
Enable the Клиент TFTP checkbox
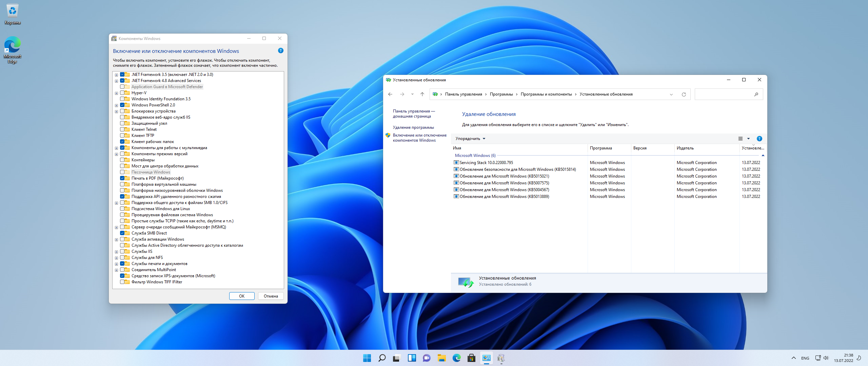[x=122, y=136]
